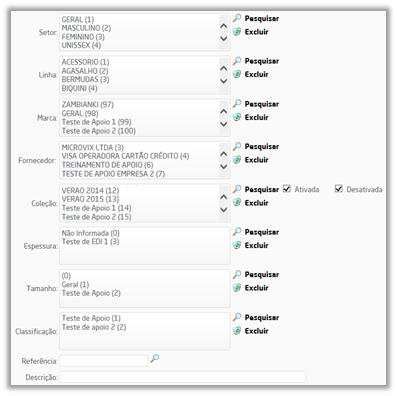Click the Excluir trash icon for Classificação

pyautogui.click(x=237, y=331)
